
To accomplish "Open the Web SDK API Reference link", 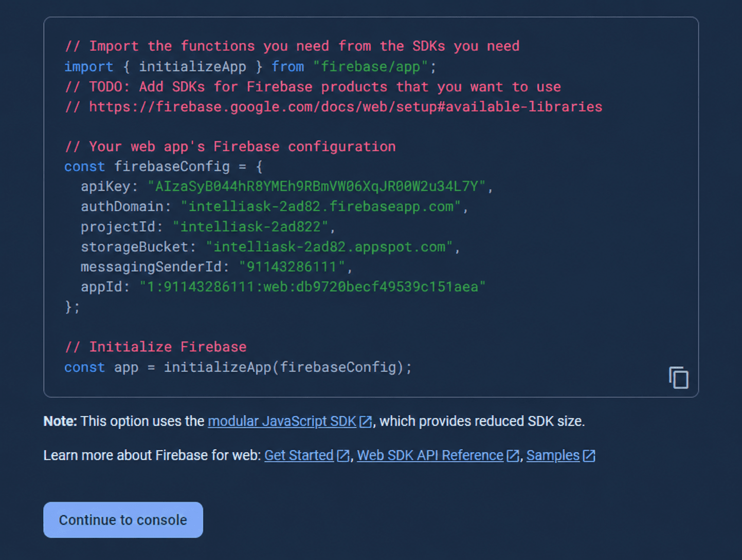I will click(x=430, y=456).
